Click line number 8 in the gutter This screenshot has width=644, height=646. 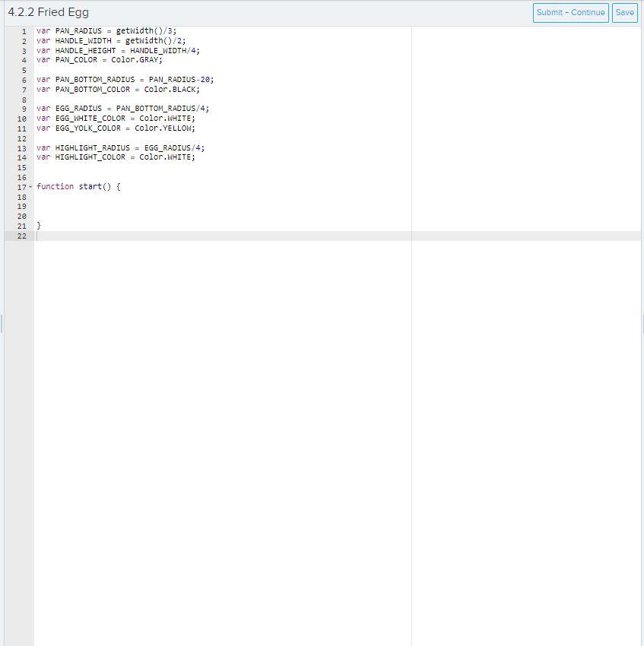pyautogui.click(x=24, y=100)
